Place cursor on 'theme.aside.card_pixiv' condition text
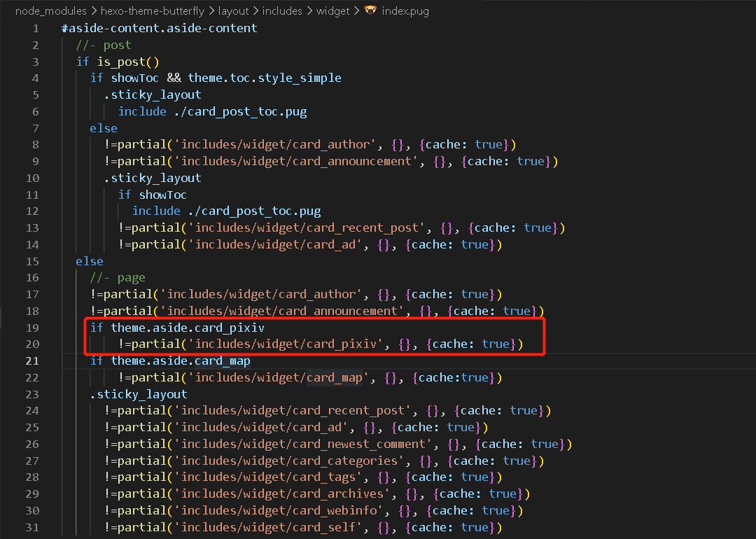The width and height of the screenshot is (756, 539). click(187, 328)
